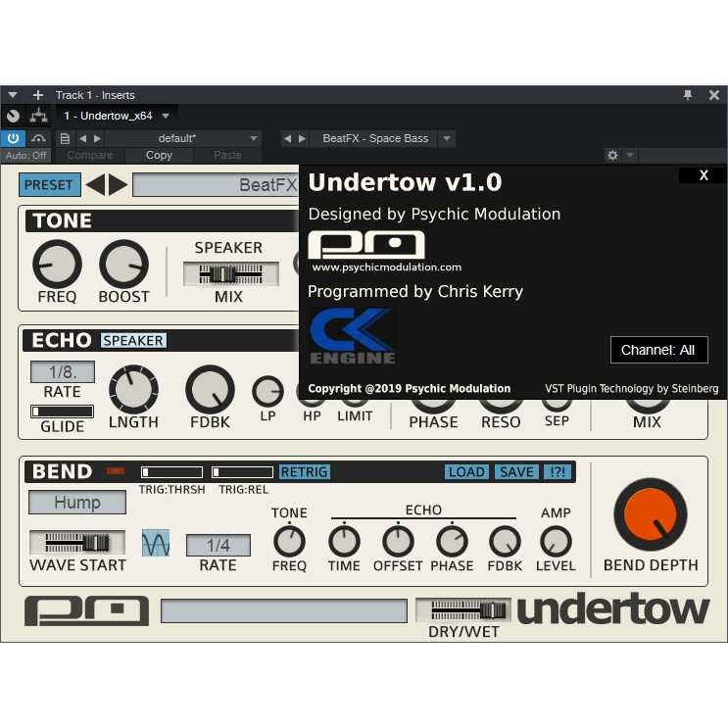Click the bend TONE FREQ knob
Image resolution: width=728 pixels, height=728 pixels.
coord(289,542)
